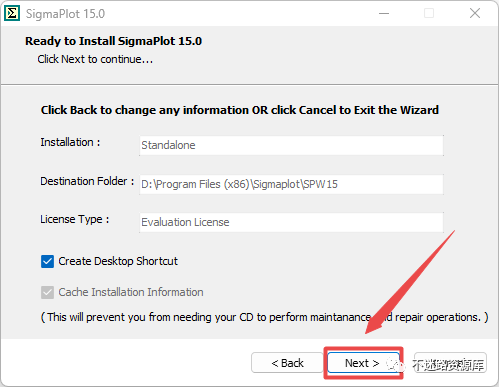Go back with the < Back button
Screen dimensions: 499x387
click(x=287, y=363)
